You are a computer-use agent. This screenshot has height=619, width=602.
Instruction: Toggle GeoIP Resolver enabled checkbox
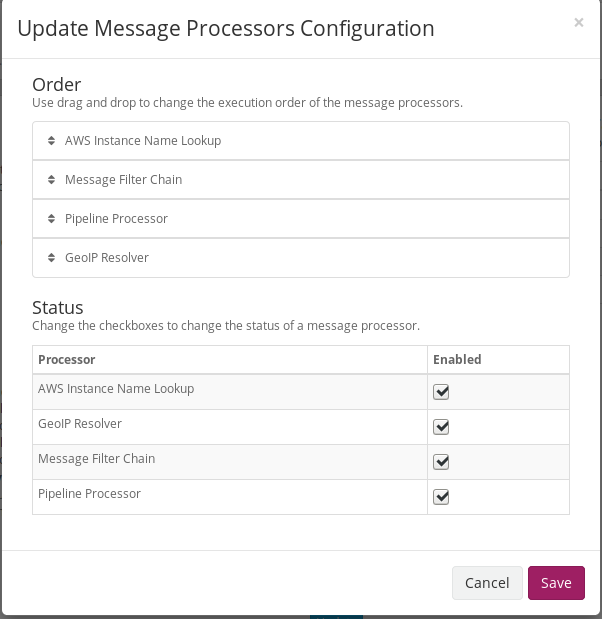pos(441,427)
